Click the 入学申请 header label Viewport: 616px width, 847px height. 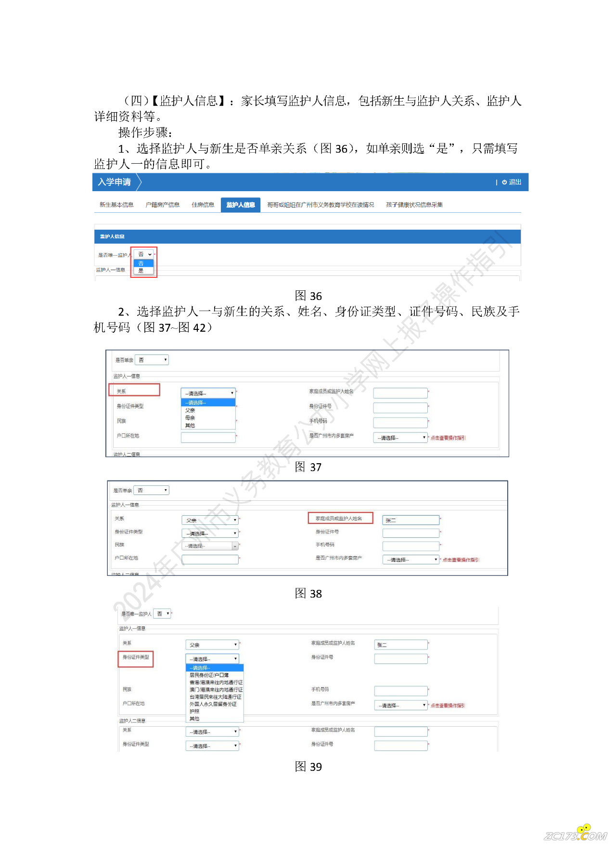[x=115, y=182]
